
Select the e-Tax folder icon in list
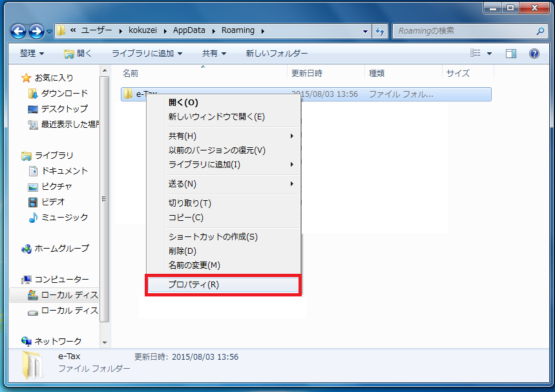pos(128,94)
